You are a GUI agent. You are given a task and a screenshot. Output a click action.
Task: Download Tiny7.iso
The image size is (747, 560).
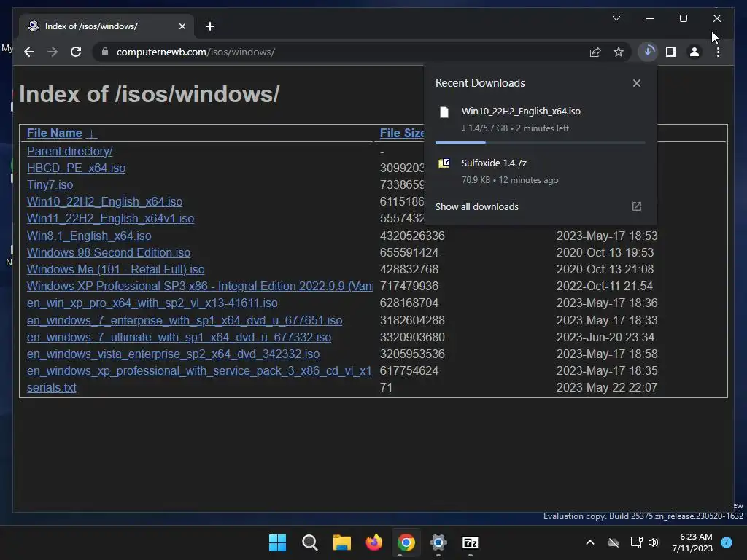tap(50, 184)
